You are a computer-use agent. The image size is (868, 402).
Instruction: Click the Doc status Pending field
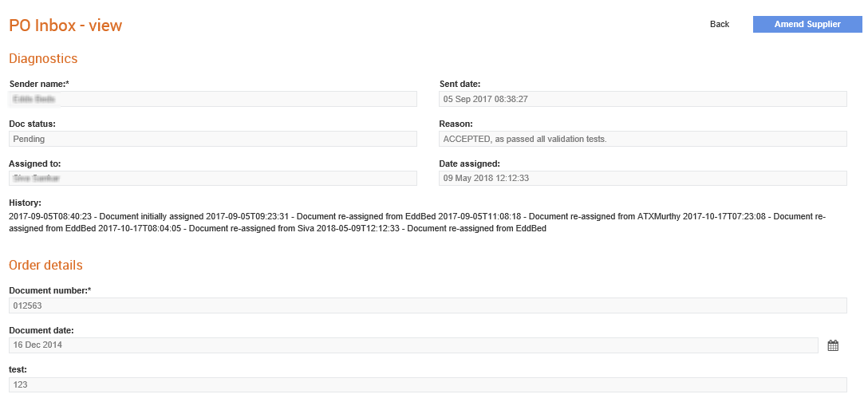point(212,139)
